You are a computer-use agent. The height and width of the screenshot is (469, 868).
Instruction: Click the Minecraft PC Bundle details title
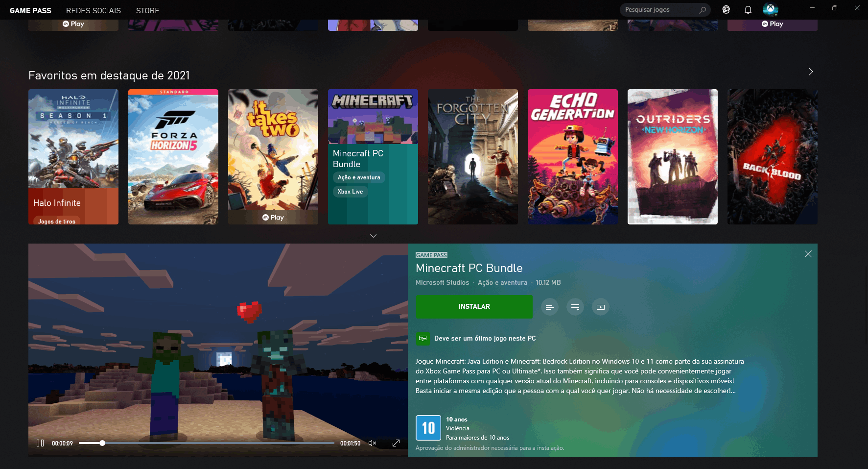(469, 268)
